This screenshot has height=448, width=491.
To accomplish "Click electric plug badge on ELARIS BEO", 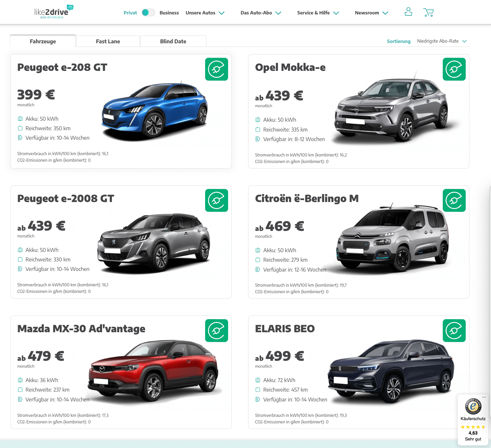I will 454,331.
